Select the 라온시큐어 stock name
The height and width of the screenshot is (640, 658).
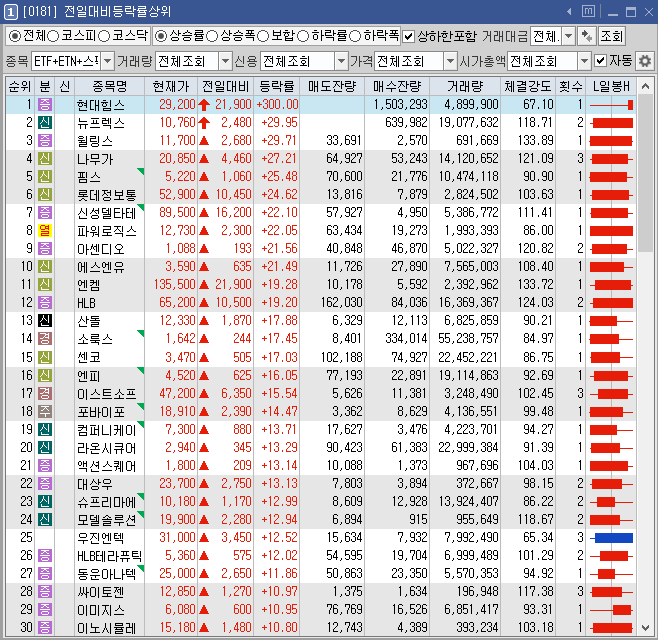point(107,447)
